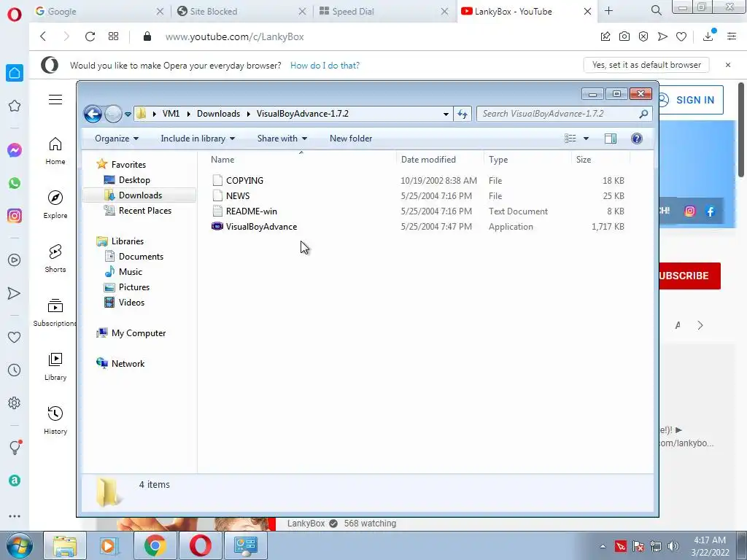This screenshot has width=747, height=560.
Task: Open YouTube Explore
Action: pos(55,204)
